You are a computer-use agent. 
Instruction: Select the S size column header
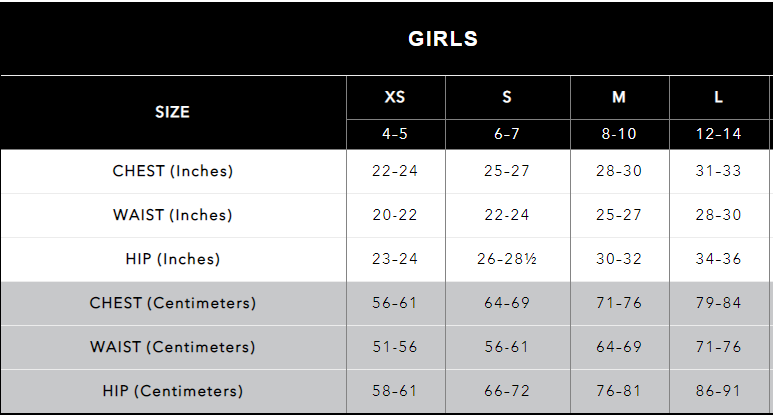pyautogui.click(x=507, y=98)
